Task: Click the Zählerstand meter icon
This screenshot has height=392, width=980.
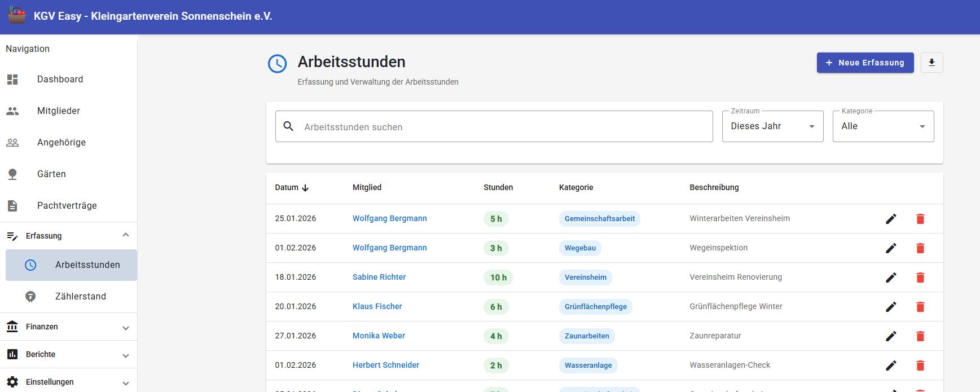Action: (30, 297)
